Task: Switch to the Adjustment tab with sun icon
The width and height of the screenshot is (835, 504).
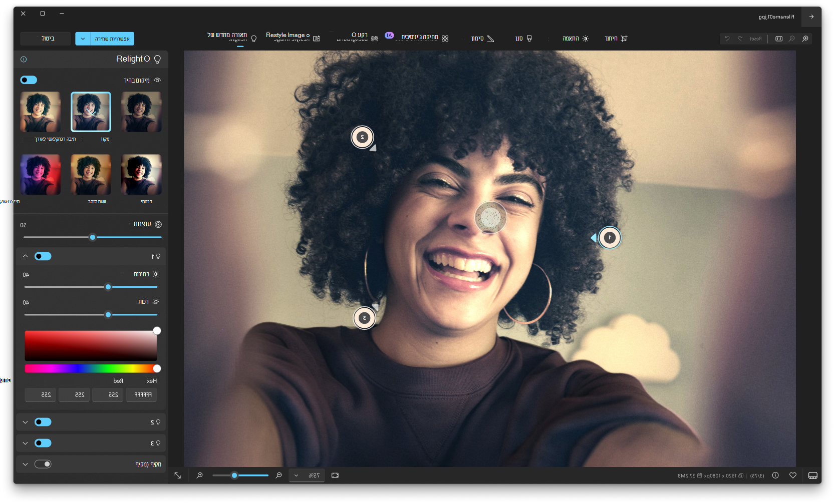Action: point(576,39)
